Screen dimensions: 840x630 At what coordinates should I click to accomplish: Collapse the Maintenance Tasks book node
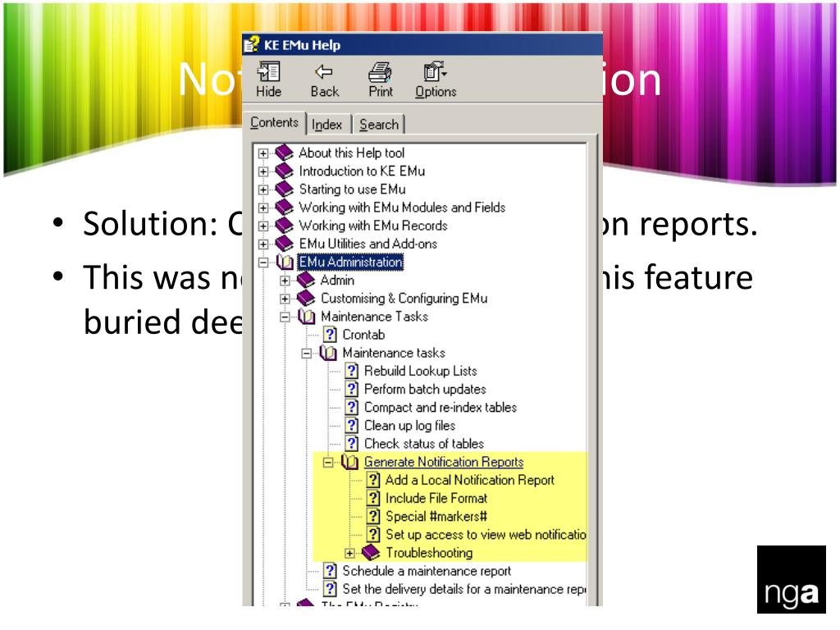[x=285, y=317]
